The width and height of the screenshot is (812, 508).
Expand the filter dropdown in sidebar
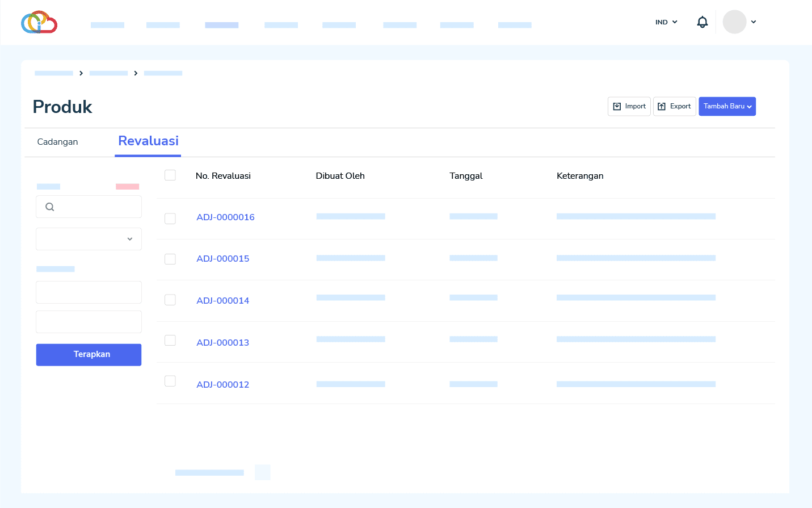(x=89, y=239)
